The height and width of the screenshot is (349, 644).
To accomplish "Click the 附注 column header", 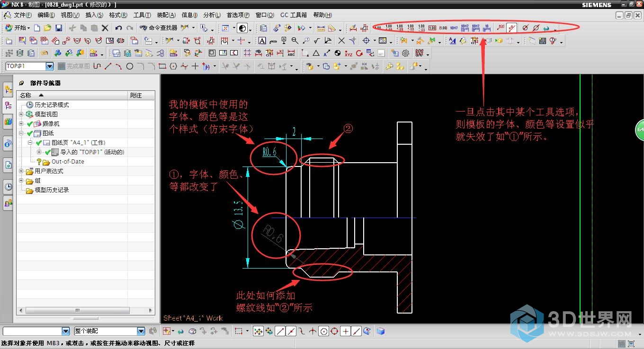I will pyautogui.click(x=142, y=96).
